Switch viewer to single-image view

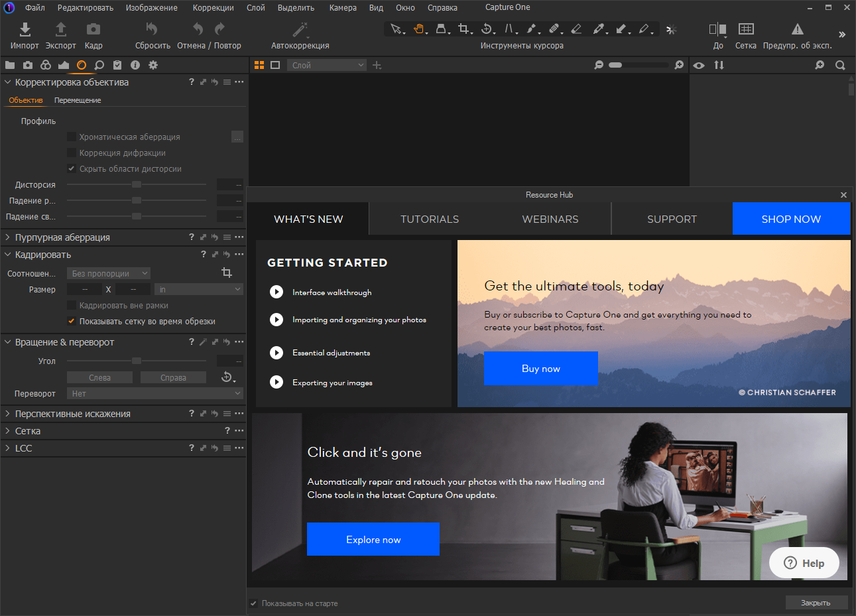[275, 65]
